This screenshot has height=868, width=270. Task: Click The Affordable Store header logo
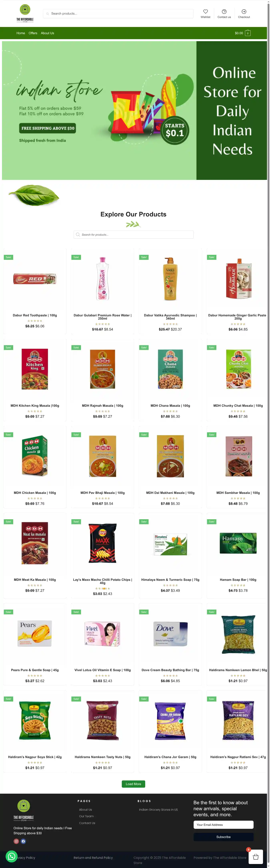point(25,13)
